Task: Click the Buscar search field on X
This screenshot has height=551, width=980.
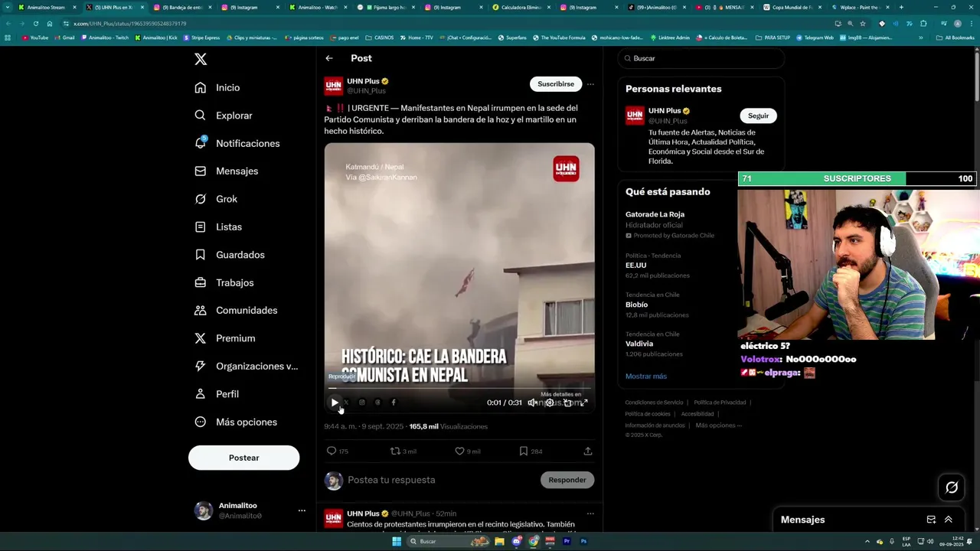Action: click(x=701, y=58)
